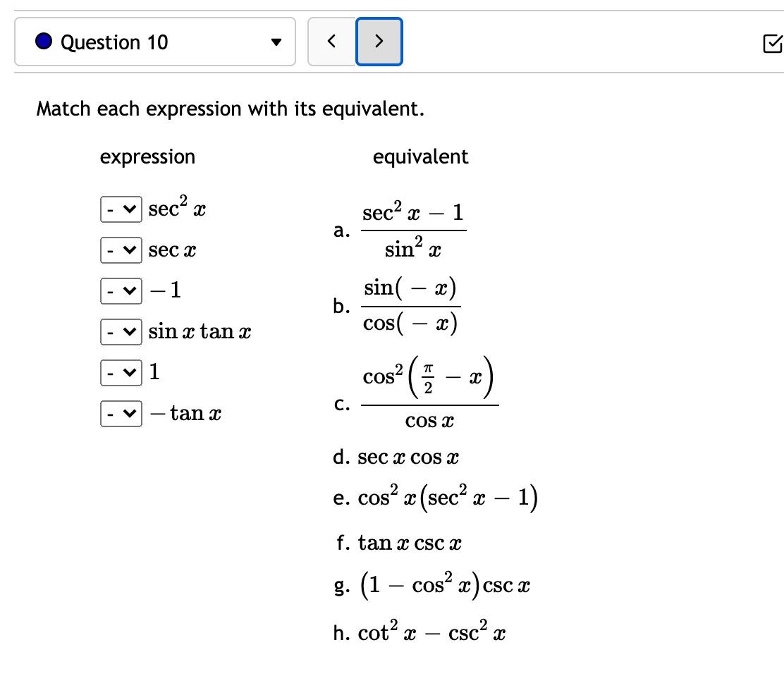Open the dropdown beside sec² x
Screen dimensions: 784x695
click(120, 209)
